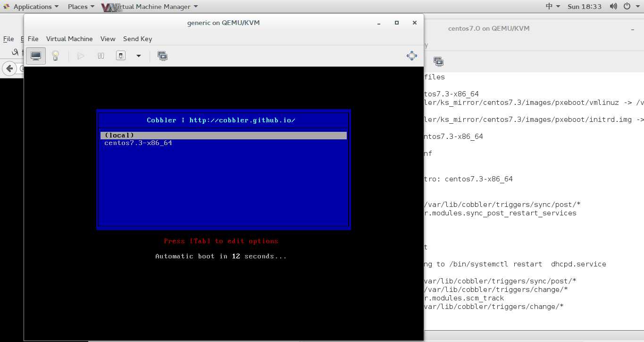644x342 pixels.
Task: Click the initrd.img path line in centos7.0 terminal
Action: (534, 120)
